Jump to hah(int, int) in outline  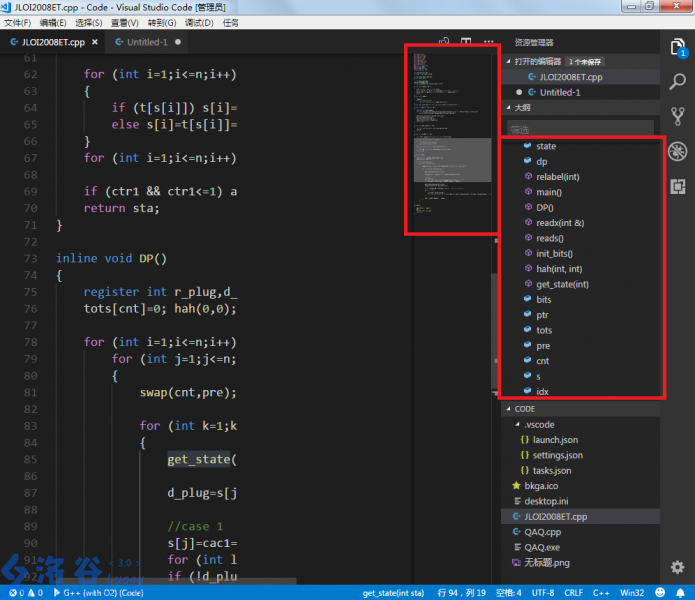[x=559, y=269]
